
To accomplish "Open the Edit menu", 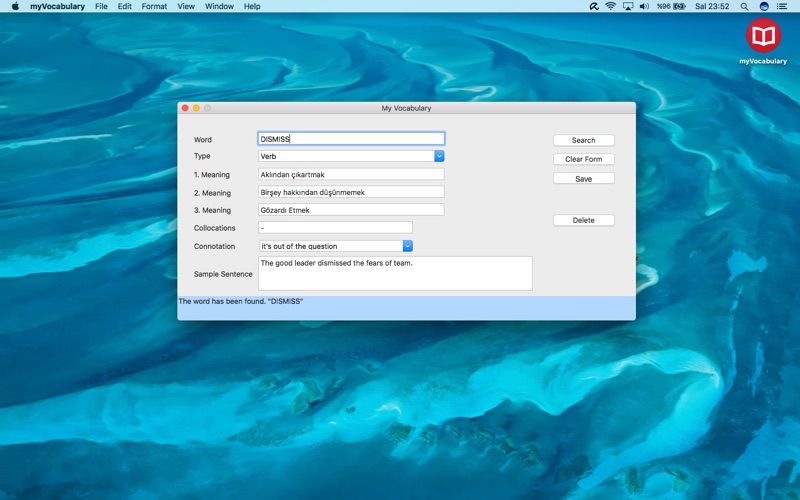I will [x=124, y=6].
